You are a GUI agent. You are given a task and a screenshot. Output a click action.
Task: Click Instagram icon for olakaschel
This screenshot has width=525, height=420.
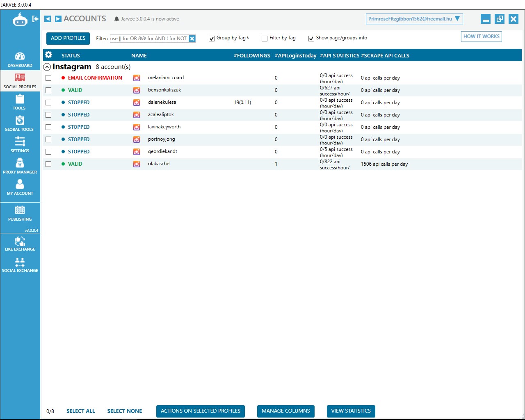[137, 164]
